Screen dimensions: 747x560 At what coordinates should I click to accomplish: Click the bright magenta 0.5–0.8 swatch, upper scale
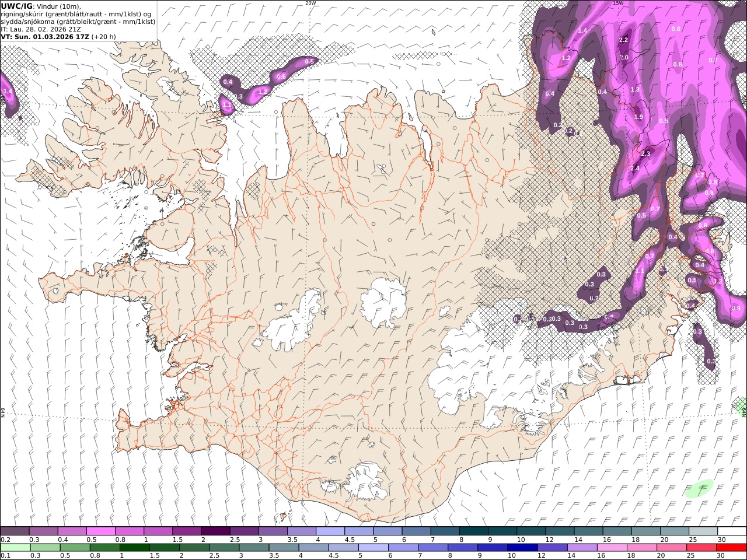tap(100, 531)
